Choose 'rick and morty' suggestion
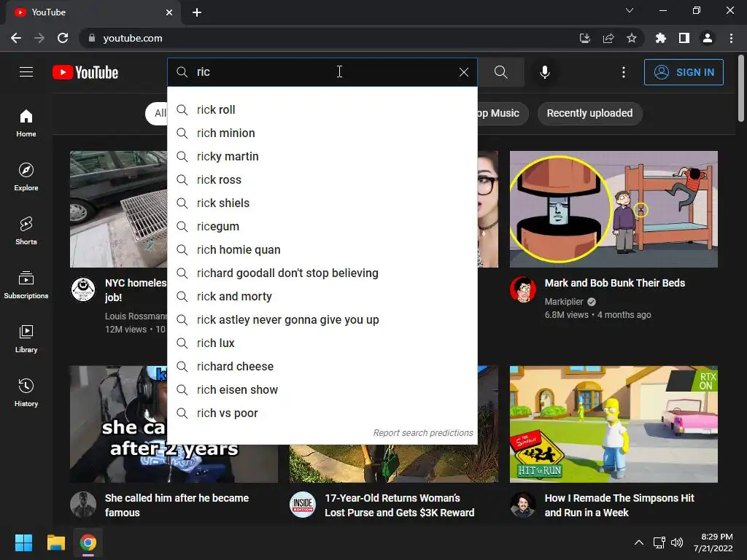The height and width of the screenshot is (560, 747). point(322,297)
